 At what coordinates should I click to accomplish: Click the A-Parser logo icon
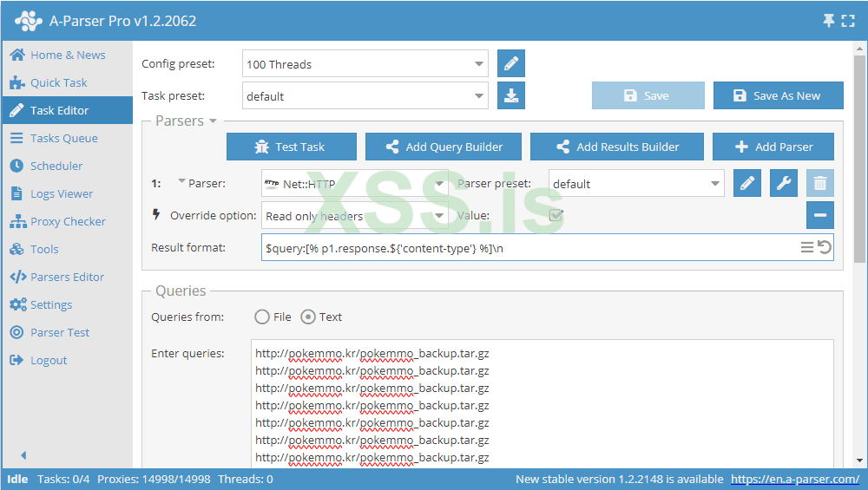coord(29,21)
